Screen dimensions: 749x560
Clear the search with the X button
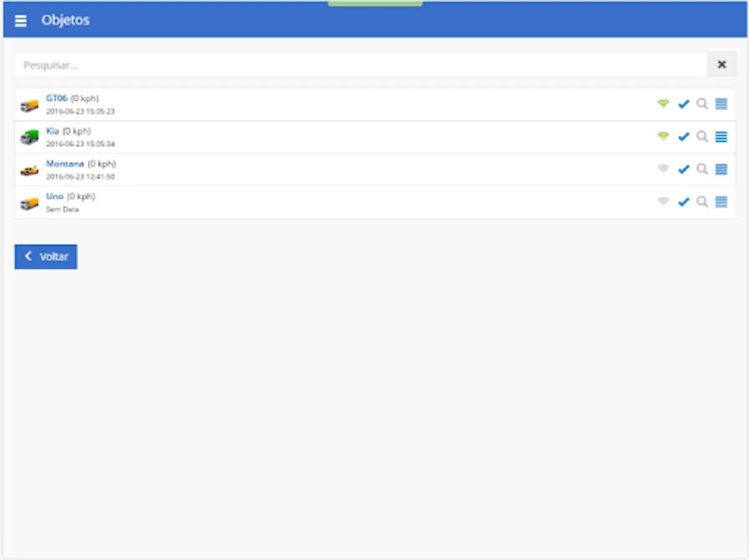(x=722, y=65)
